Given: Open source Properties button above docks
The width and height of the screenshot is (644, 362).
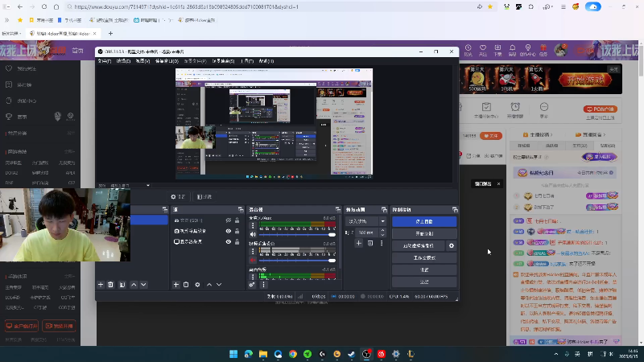Looking at the screenshot, I should [178, 197].
